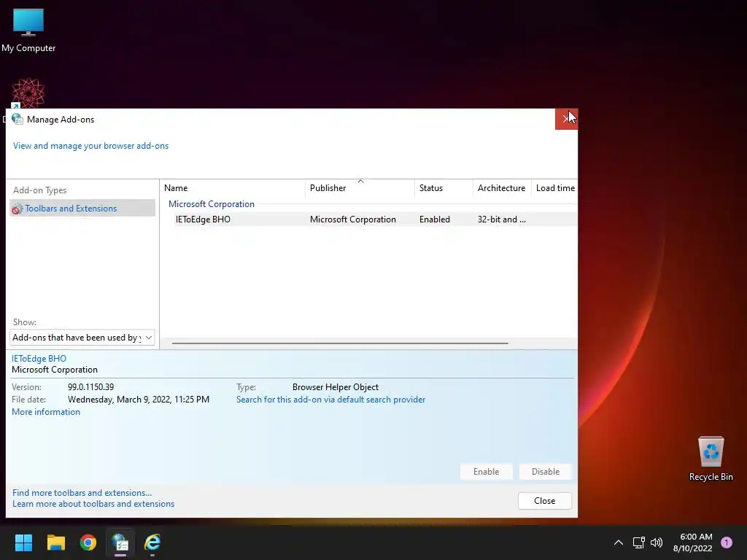The image size is (747, 560).
Task: Show hidden system tray icons
Action: tap(619, 542)
